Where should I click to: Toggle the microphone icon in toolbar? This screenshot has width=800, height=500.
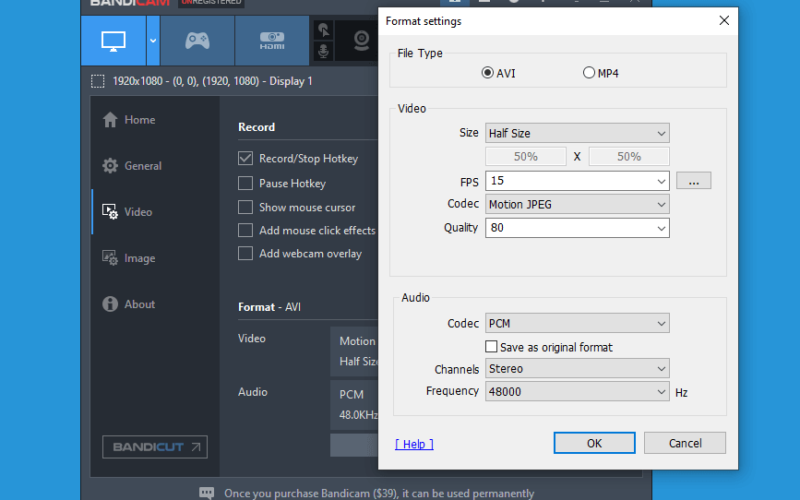coord(323,52)
